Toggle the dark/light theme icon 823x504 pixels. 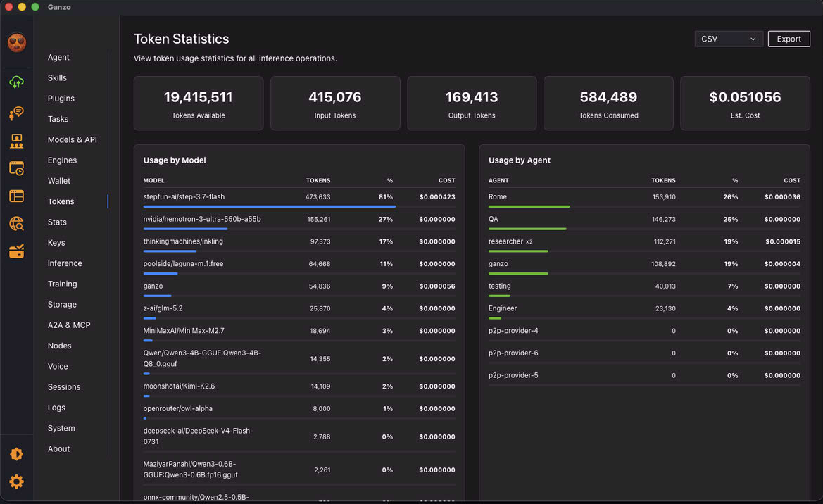(x=17, y=454)
